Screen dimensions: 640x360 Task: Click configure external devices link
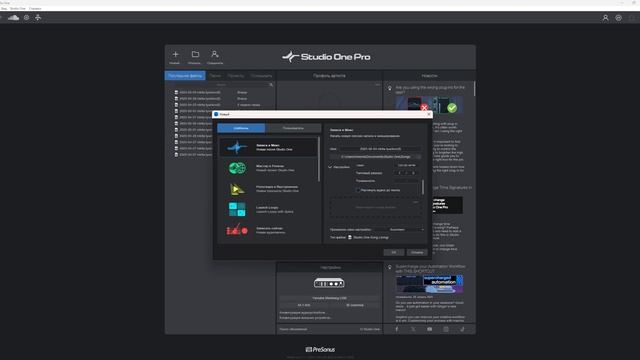point(305,318)
